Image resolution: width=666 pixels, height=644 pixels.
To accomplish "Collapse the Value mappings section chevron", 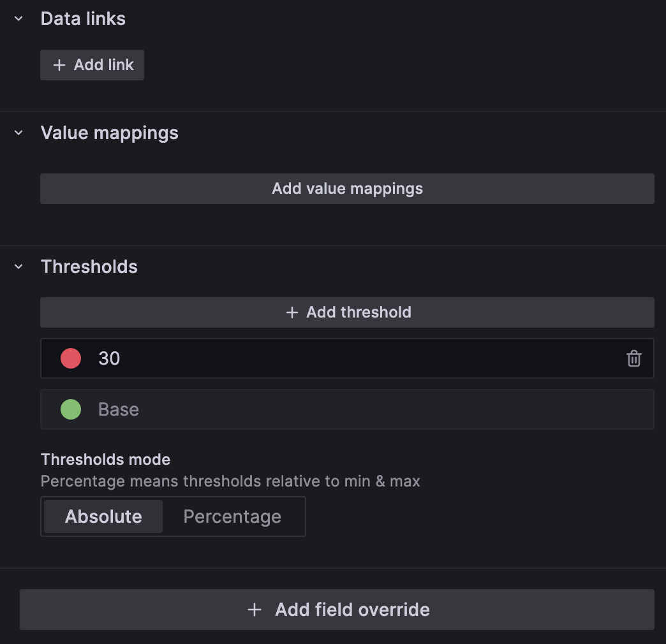I will tap(18, 133).
